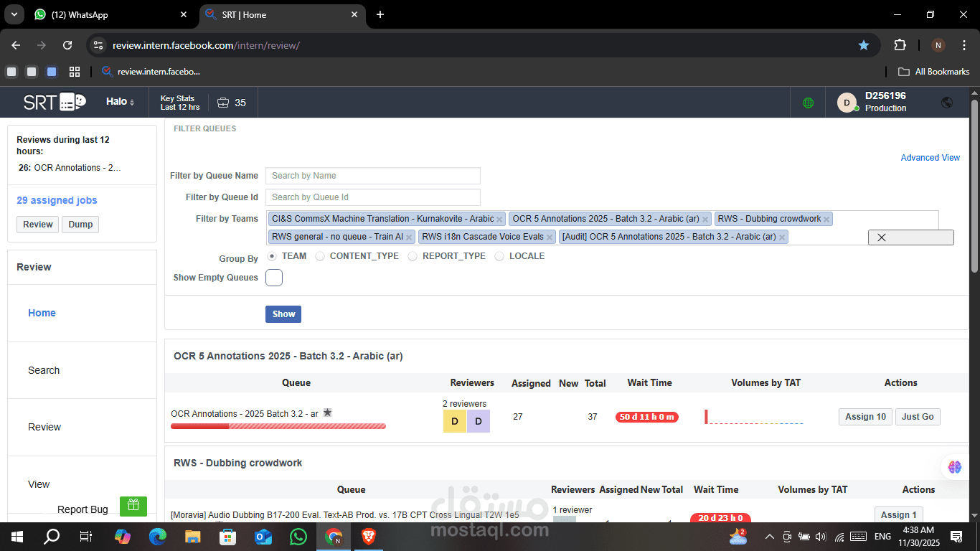Select REPORT_TYPE group-by option
The height and width of the screenshot is (551, 980).
click(413, 256)
